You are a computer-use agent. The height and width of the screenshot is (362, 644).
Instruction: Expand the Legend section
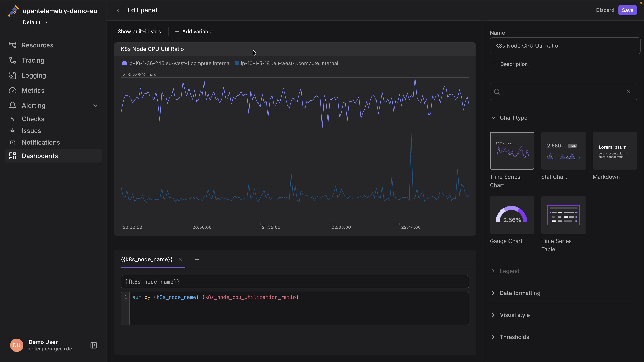509,271
